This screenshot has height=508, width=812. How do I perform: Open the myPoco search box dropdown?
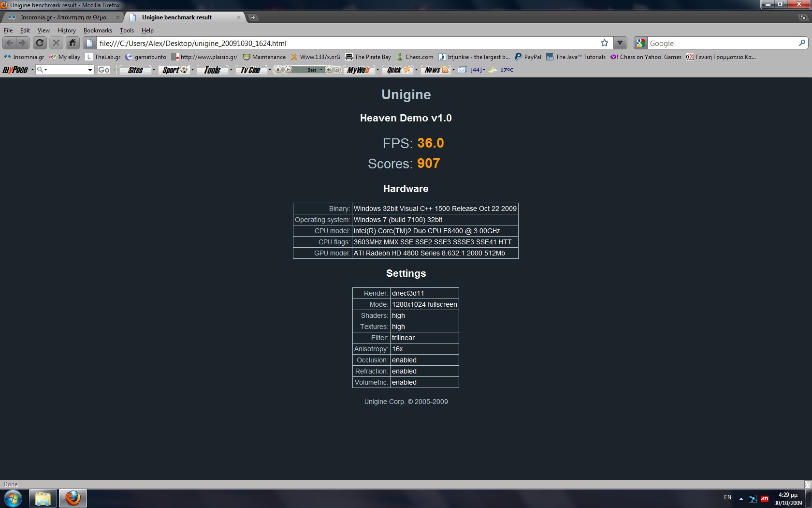click(90, 70)
